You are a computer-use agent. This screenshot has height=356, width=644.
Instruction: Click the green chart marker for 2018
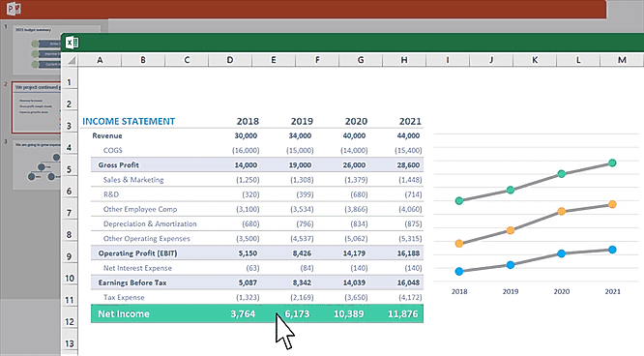point(459,200)
